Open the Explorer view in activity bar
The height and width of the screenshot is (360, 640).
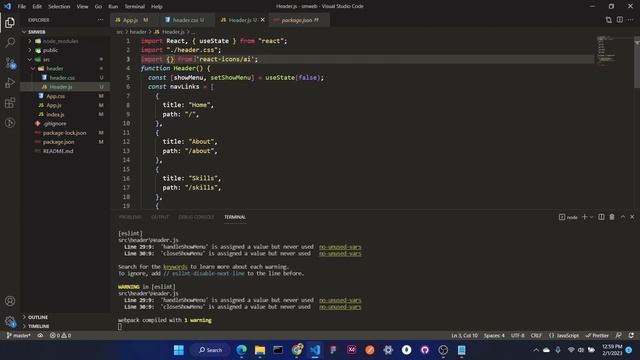(x=10, y=22)
